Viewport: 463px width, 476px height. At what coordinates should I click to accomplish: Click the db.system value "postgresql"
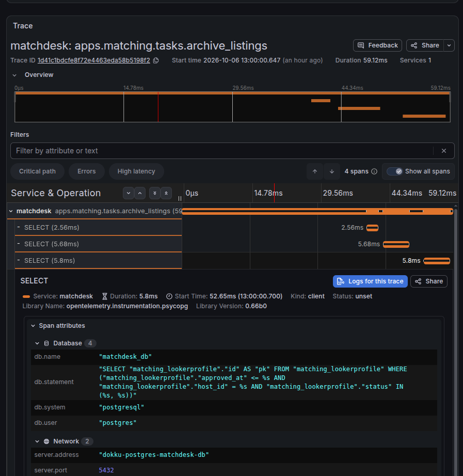(121, 407)
